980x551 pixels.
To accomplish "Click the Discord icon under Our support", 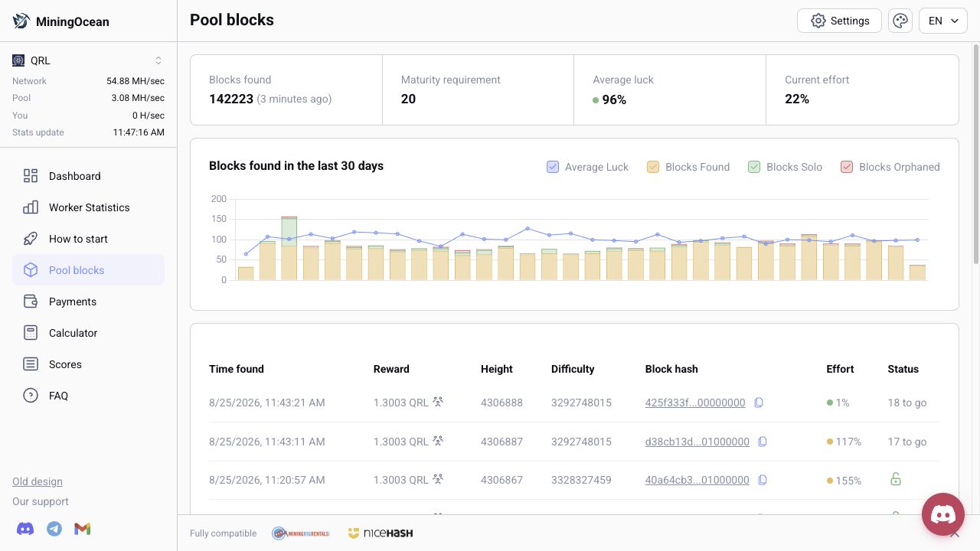I will click(25, 529).
